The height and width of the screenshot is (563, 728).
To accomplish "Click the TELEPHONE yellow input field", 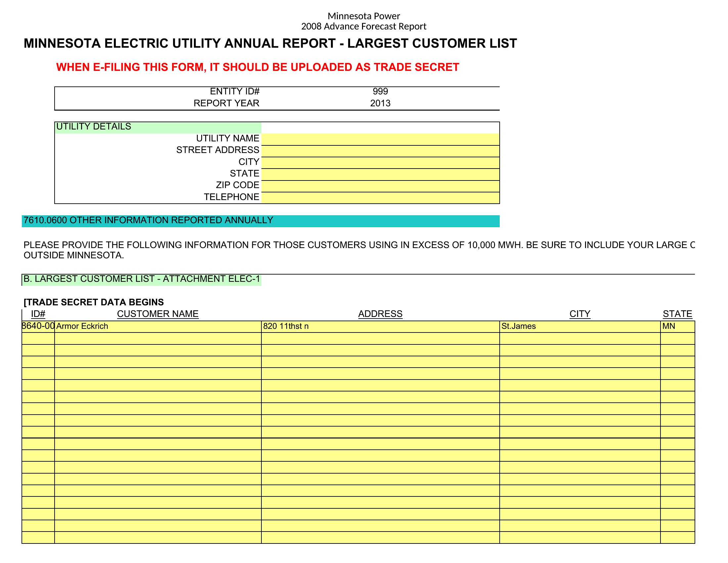I will coord(380,198).
